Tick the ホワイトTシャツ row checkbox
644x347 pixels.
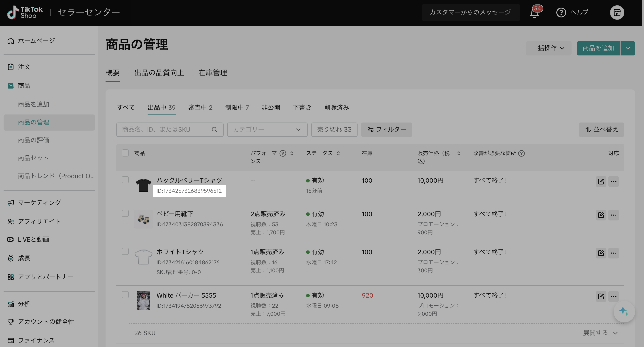[125, 251]
